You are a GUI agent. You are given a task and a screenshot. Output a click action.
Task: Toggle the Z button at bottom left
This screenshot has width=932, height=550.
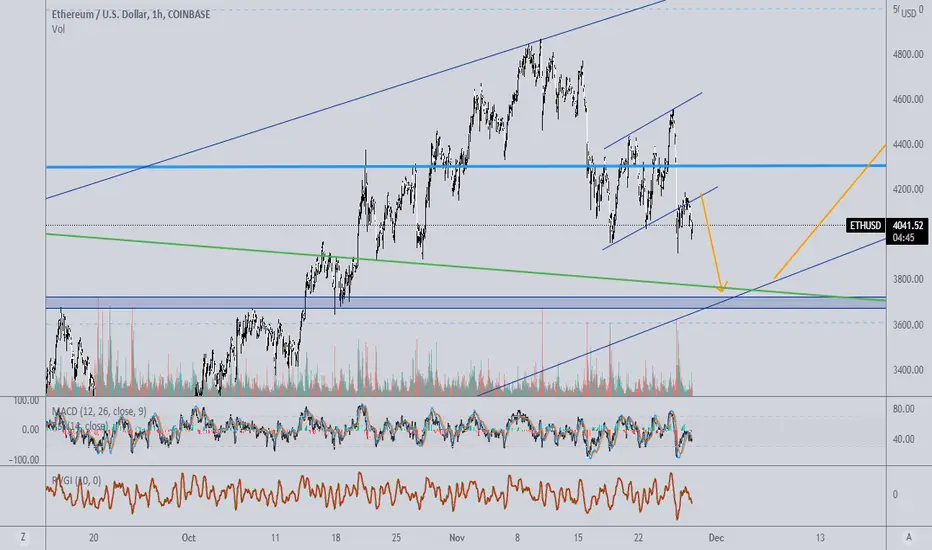click(x=23, y=537)
